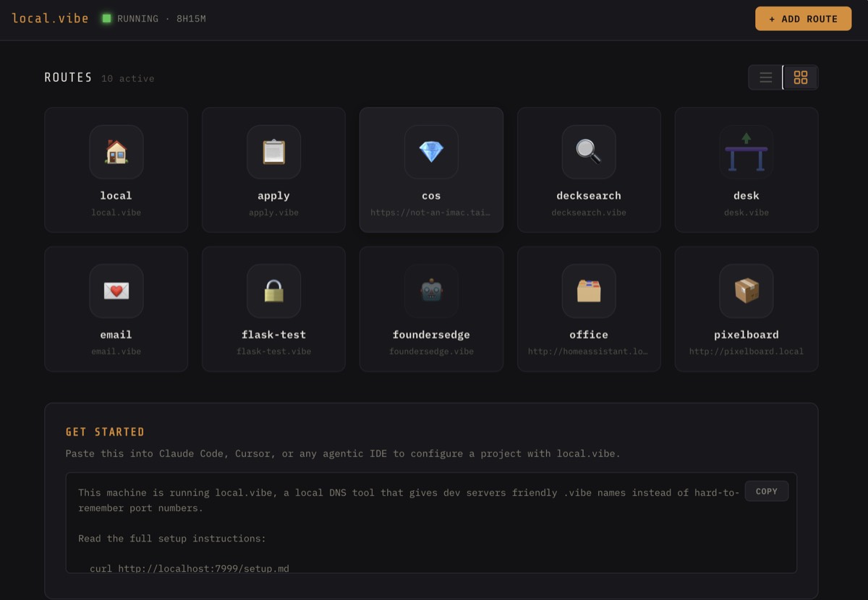Open the email.vibe URL text
868x600 pixels.
116,351
